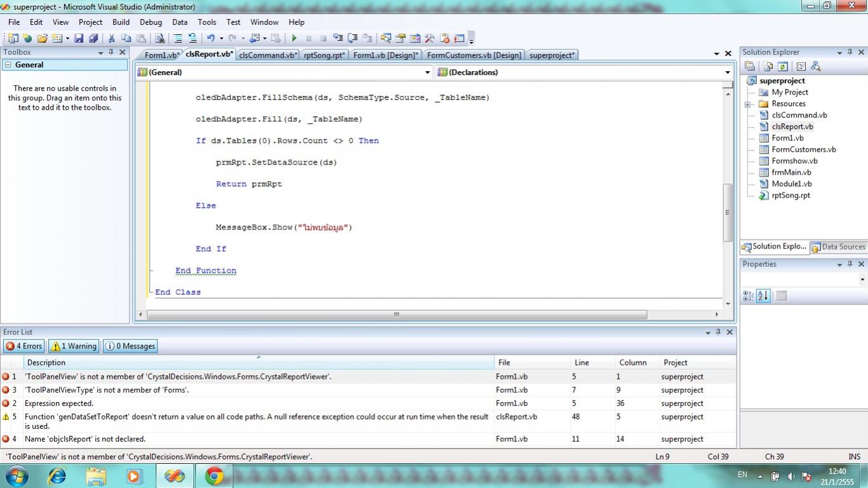Screen dimensions: 868x488
Task: Click the Copy toolbar icon
Action: [x=126, y=38]
